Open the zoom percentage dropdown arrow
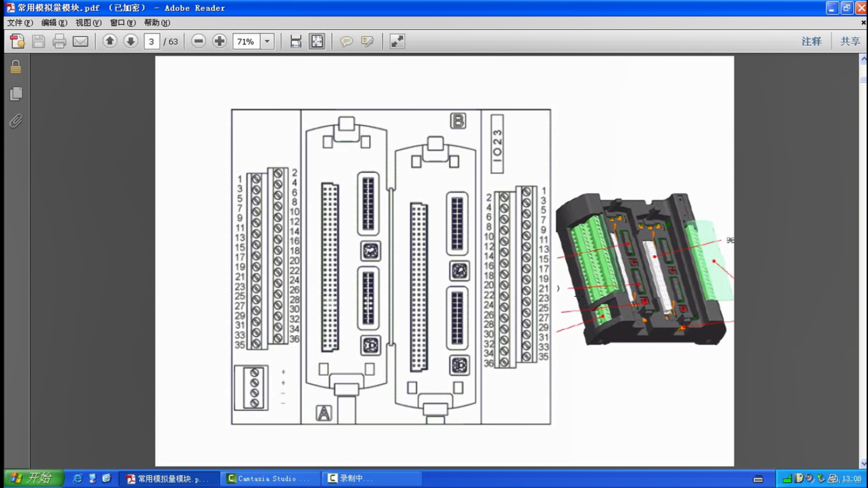This screenshot has height=488, width=868. click(267, 42)
